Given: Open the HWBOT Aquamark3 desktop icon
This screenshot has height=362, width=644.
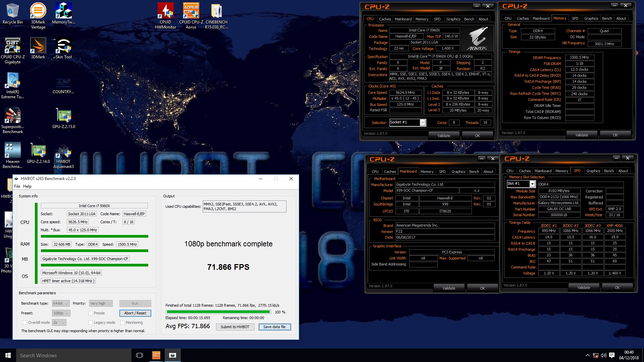Looking at the screenshot, I should 63,155.
